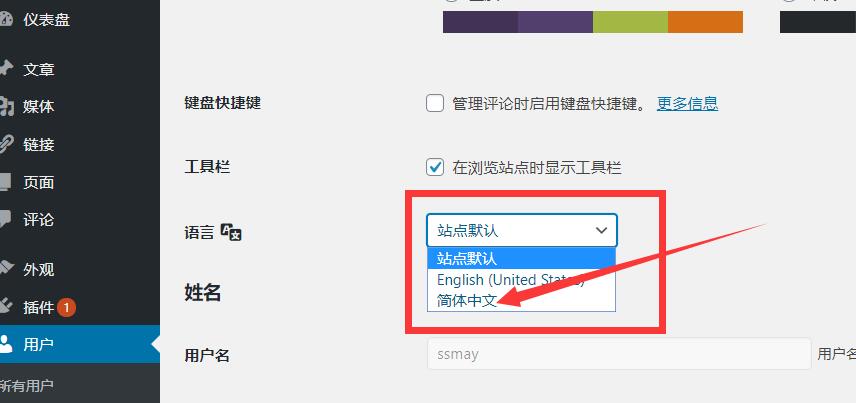
Task: Click the 链接 chain link icon
Action: click(x=5, y=144)
